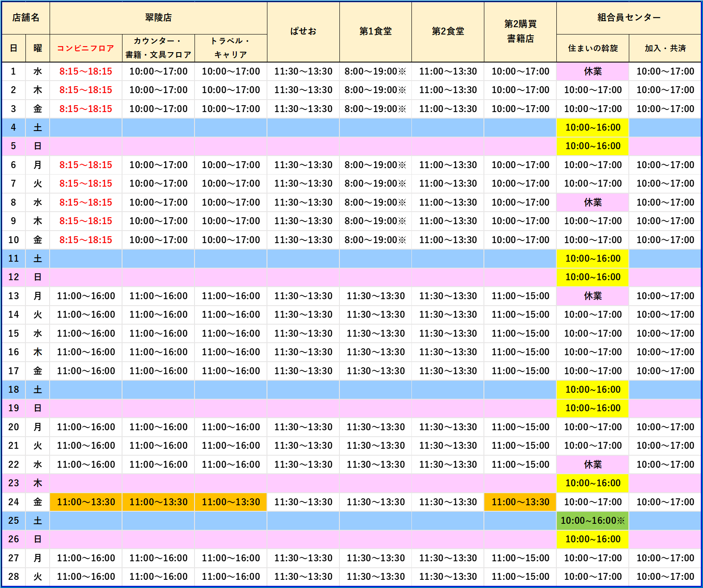This screenshot has height=588, width=703.
Task: Click red 8:15~18:15 in day 6 row
Action: click(x=86, y=165)
